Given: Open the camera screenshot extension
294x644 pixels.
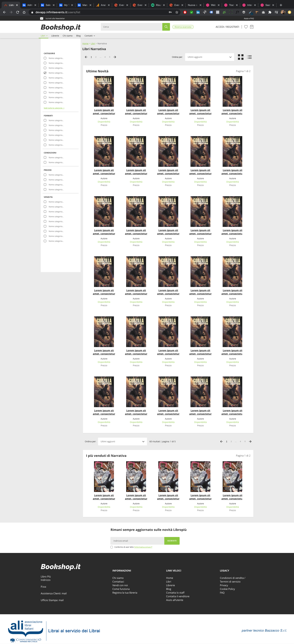Looking at the screenshot, I should click(263, 12).
